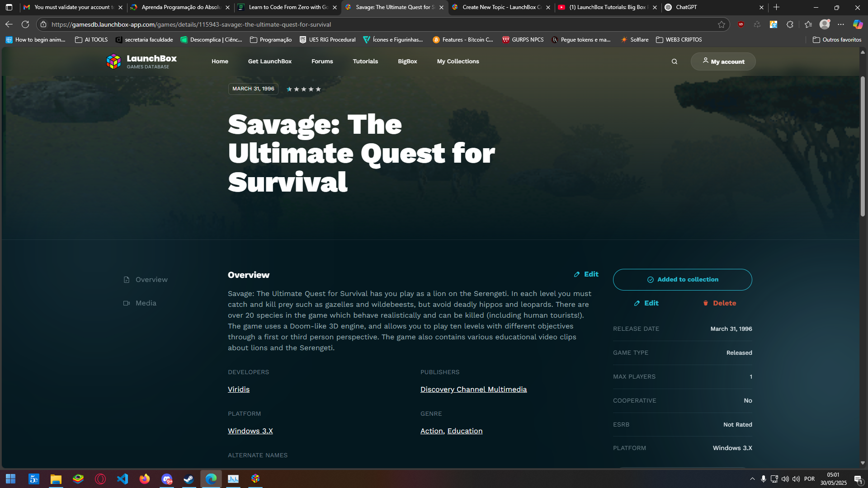
Task: Open the Viridis developer link
Action: pos(239,389)
